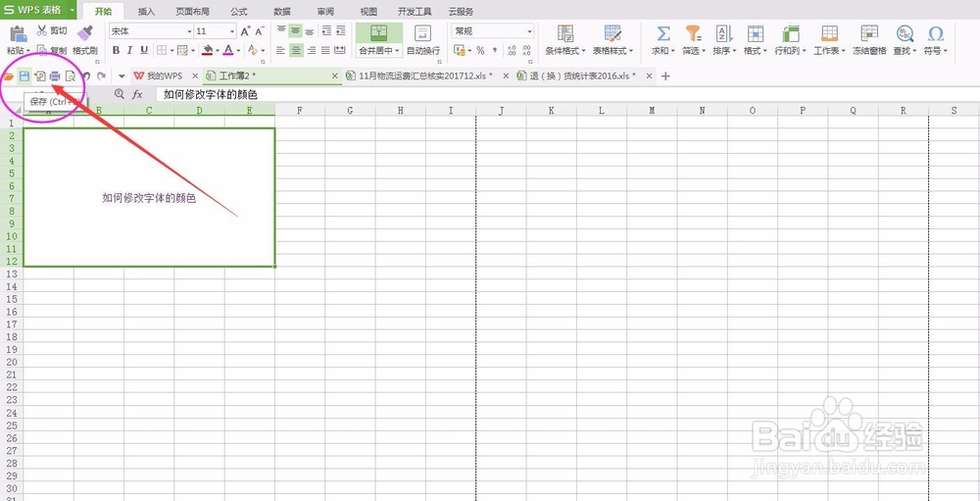Click the Format (格式) button
Screen dimensions: 980x501
[757, 40]
